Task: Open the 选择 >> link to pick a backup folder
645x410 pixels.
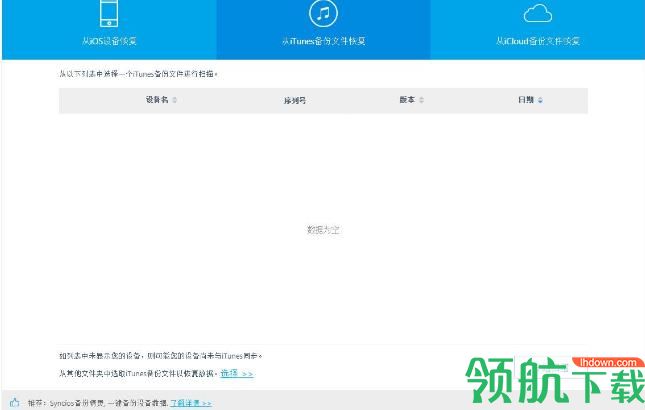Action: [x=237, y=373]
